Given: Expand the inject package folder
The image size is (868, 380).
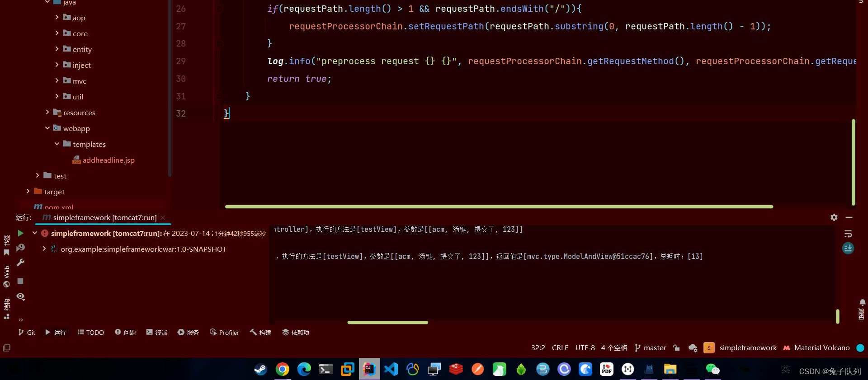Looking at the screenshot, I should (57, 65).
